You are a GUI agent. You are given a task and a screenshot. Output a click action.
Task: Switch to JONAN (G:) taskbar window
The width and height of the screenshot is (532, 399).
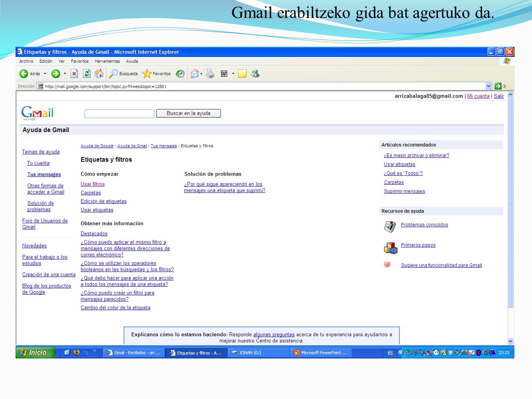click(x=258, y=353)
